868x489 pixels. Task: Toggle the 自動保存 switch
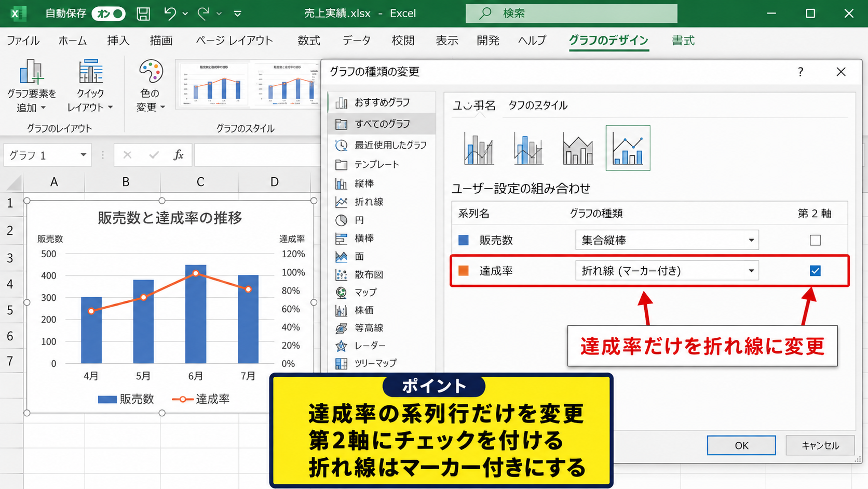(108, 14)
